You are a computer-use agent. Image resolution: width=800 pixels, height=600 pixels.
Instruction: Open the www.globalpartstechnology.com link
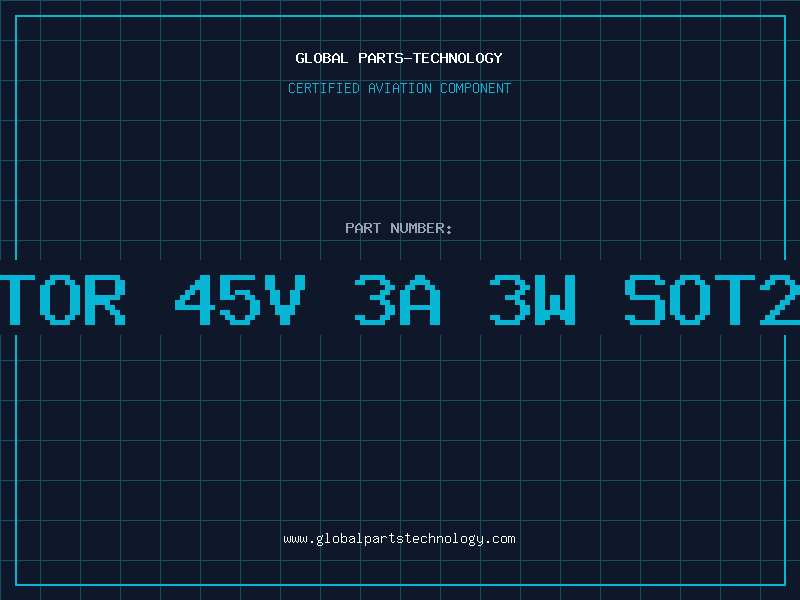399,539
